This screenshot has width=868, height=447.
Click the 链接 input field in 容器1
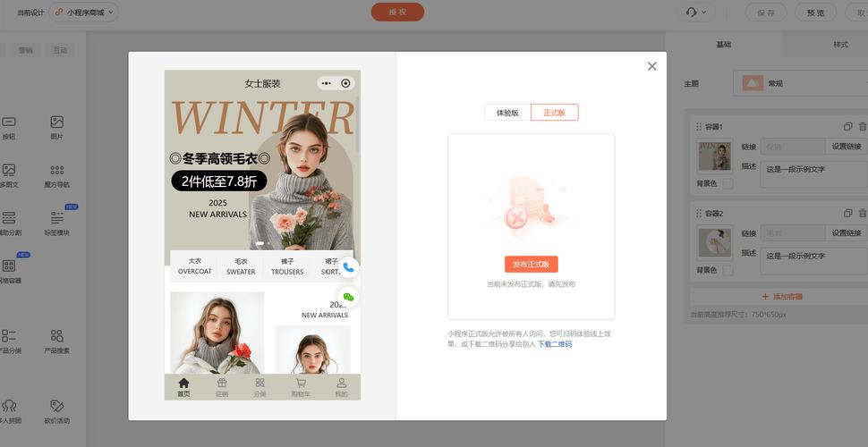[x=793, y=147]
